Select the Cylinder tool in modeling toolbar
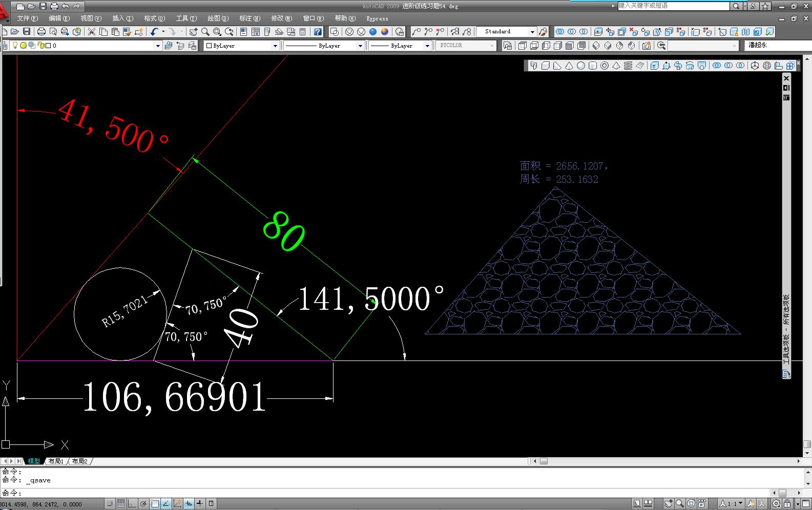This screenshot has width=812, height=510. (593, 66)
